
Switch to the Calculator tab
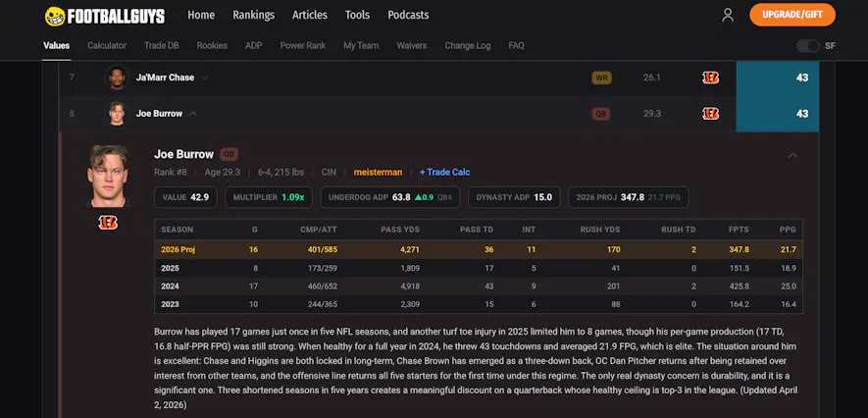click(x=107, y=45)
